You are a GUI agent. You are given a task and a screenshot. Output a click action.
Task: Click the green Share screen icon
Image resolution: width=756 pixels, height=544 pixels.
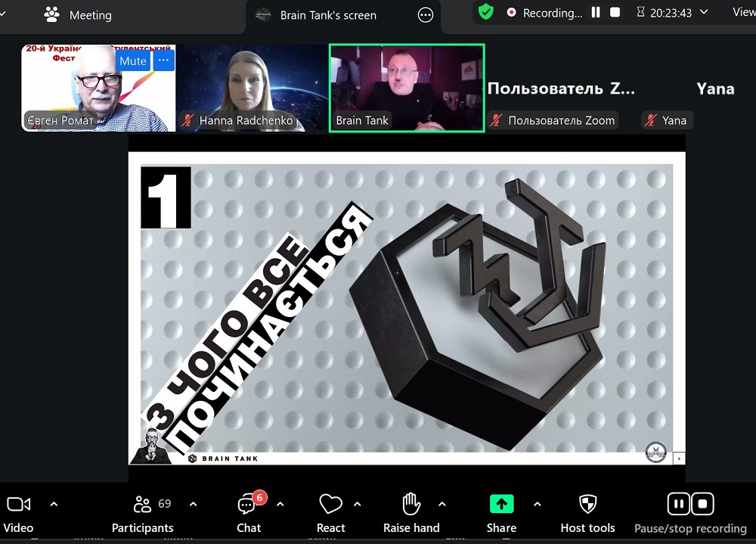[x=501, y=505]
